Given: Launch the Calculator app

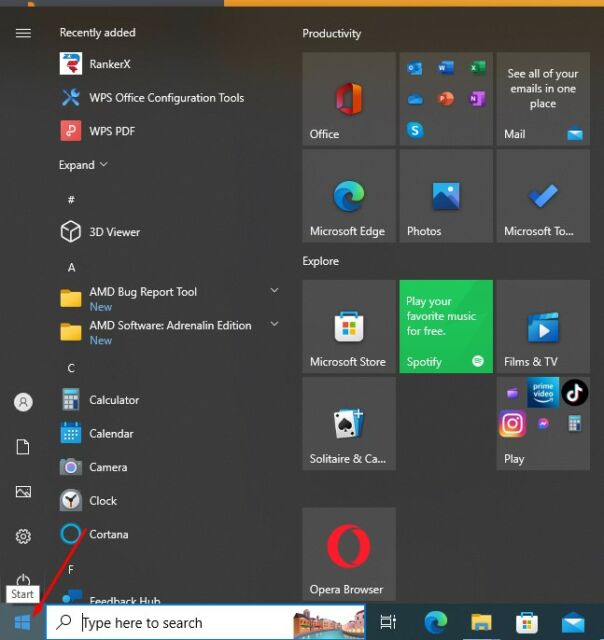Looking at the screenshot, I should (x=169, y=400).
